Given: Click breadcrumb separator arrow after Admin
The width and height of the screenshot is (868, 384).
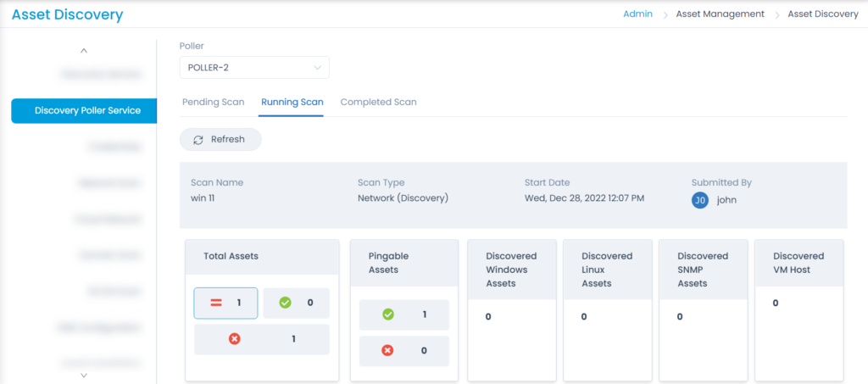Looking at the screenshot, I should [x=665, y=15].
